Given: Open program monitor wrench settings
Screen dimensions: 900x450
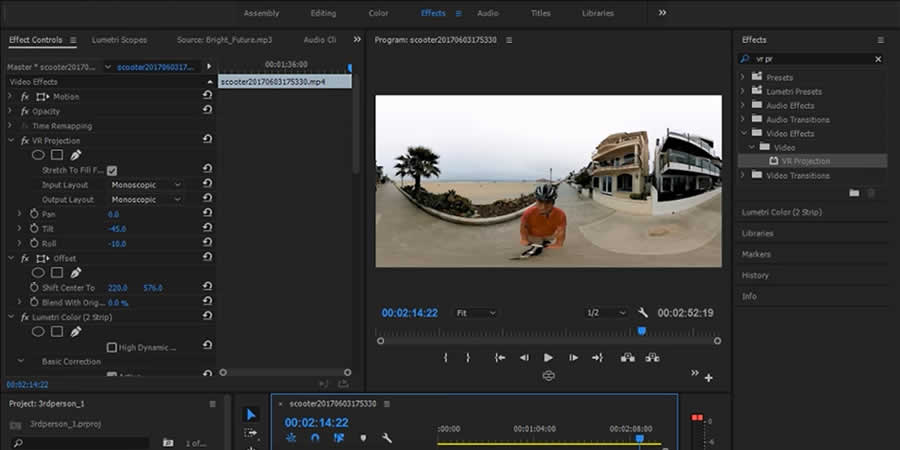Looking at the screenshot, I should pos(643,313).
